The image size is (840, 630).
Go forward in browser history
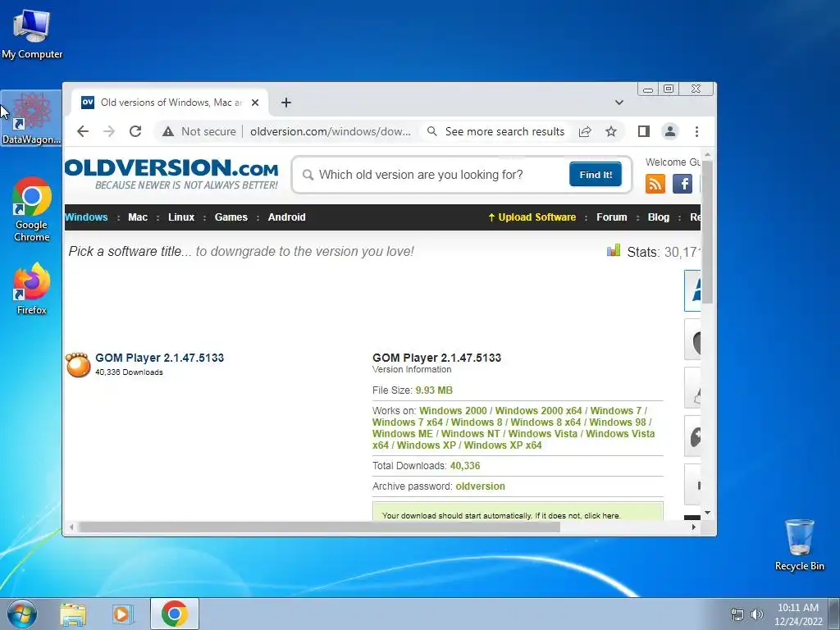109,131
